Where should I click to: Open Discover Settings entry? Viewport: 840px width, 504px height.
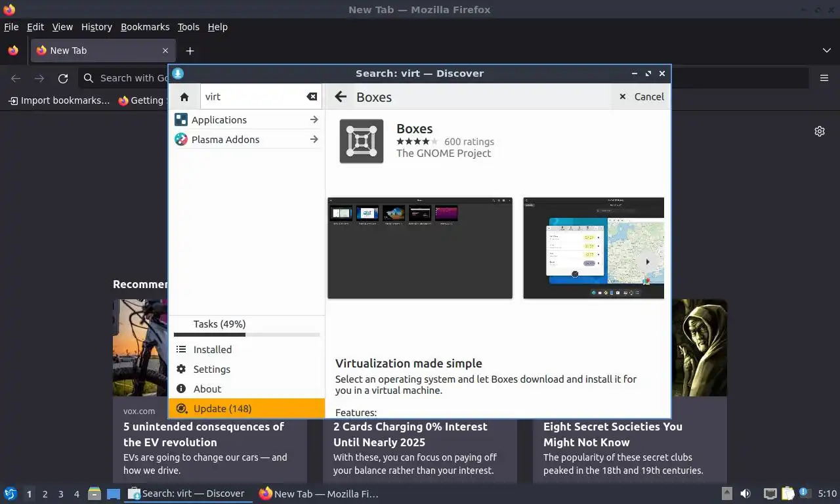(x=247, y=369)
